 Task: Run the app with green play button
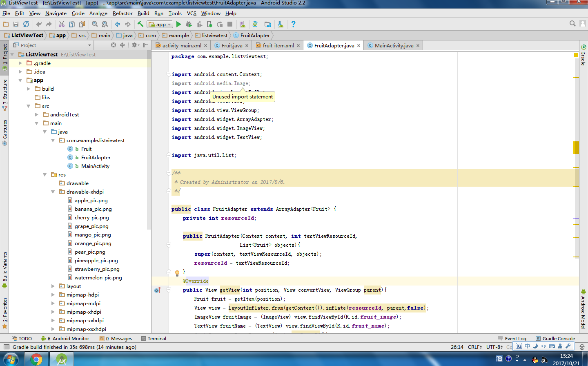click(x=178, y=24)
